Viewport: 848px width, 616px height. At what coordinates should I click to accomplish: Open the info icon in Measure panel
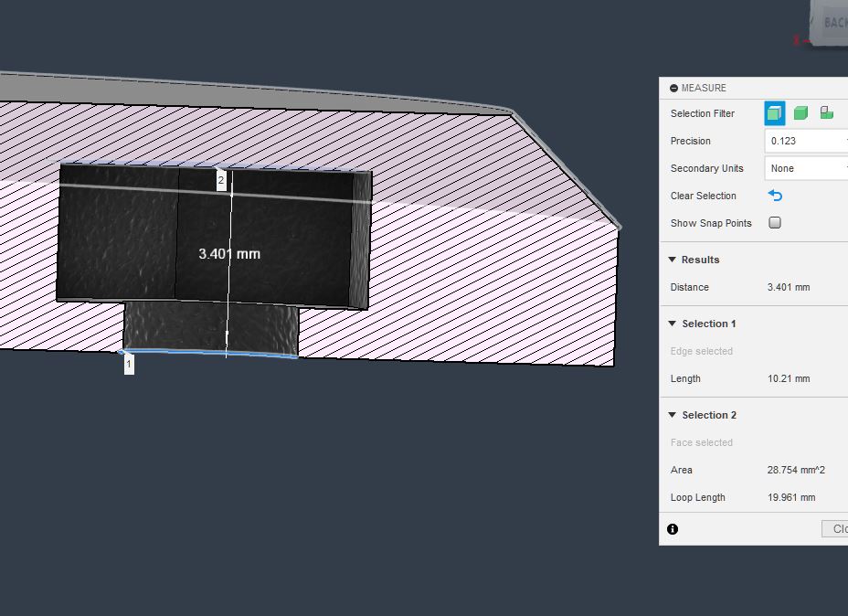673,529
